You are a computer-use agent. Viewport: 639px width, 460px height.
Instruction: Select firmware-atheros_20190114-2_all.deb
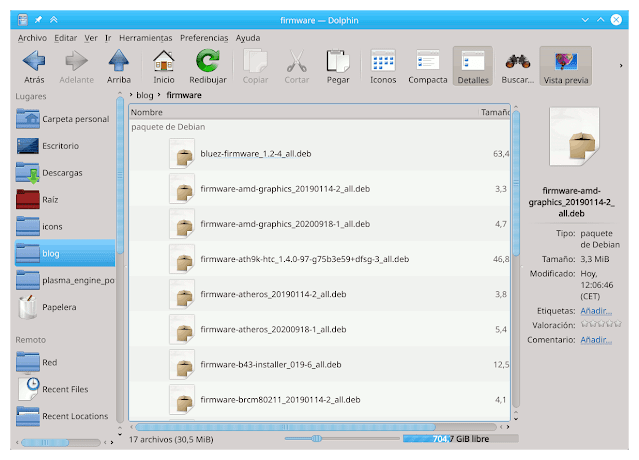pyautogui.click(x=319, y=294)
